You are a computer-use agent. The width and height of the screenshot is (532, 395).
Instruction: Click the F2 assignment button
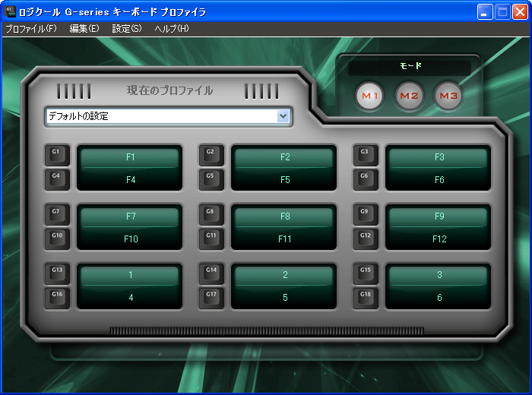[284, 157]
